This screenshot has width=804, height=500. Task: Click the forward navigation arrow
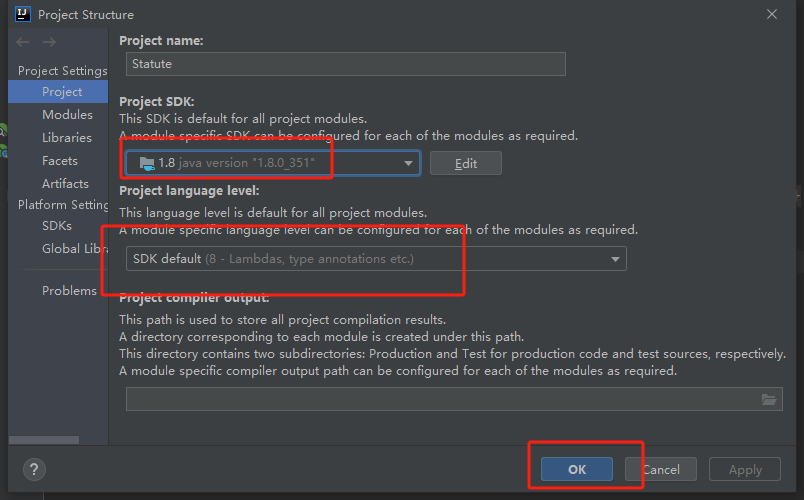(49, 42)
